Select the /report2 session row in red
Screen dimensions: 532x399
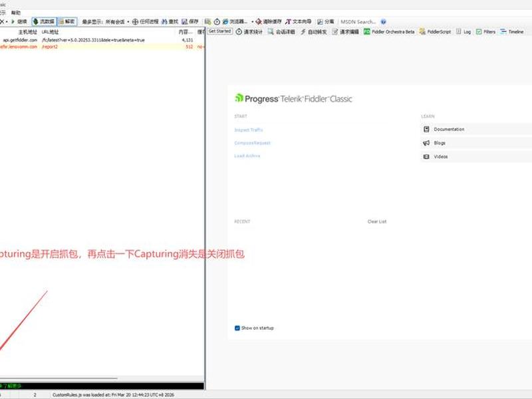click(102, 47)
